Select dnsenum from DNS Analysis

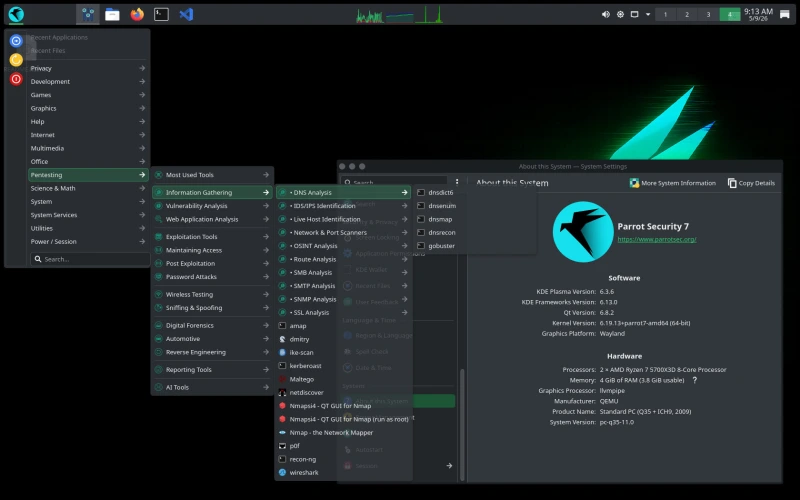point(474,206)
